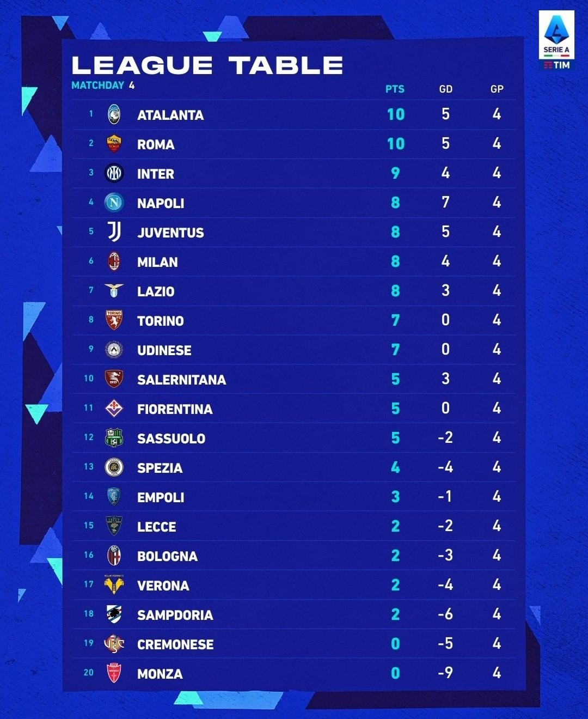Select the Salernitana team name
Image resolution: width=588 pixels, height=719 pixels.
181,380
